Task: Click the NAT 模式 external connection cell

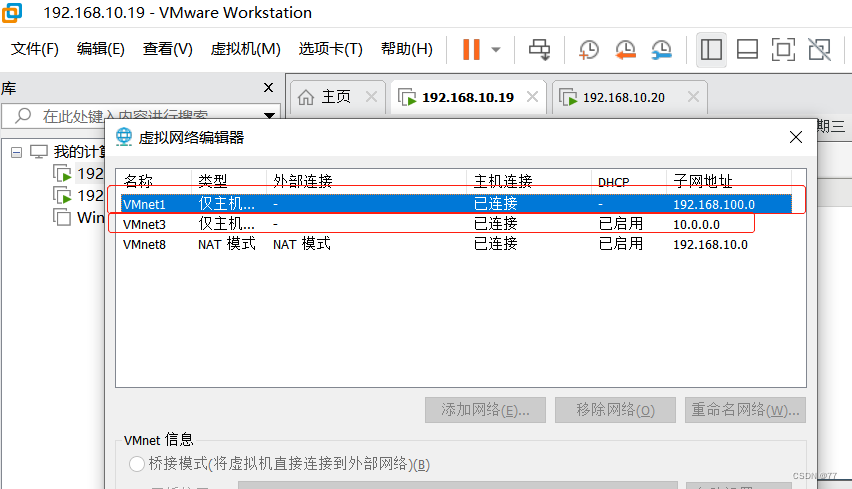Action: 302,244
